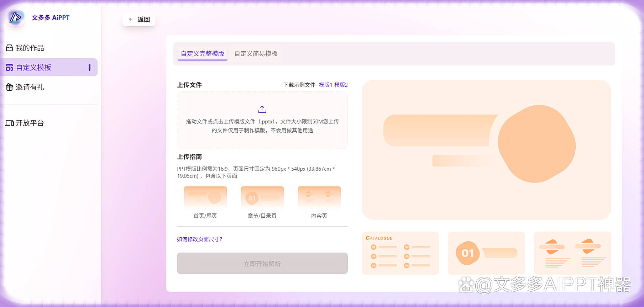644x307 pixels.
Task: Click the 我的作品 inbox icon
Action: pyautogui.click(x=10, y=48)
